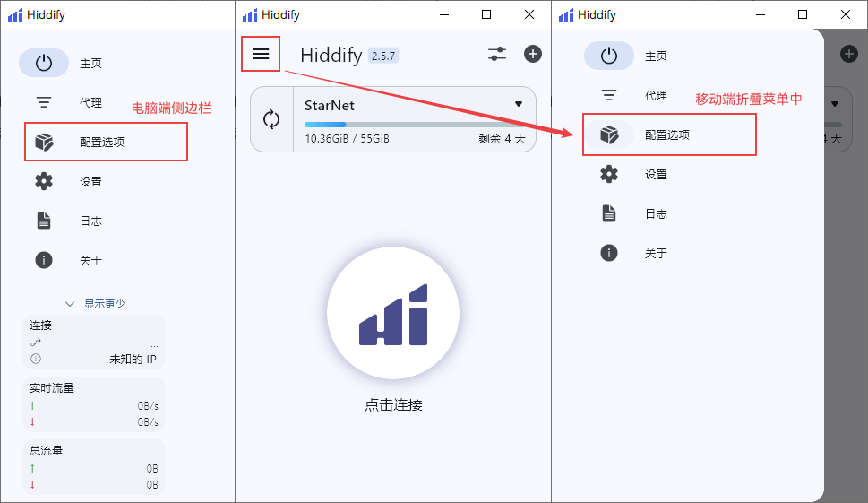This screenshot has width=868, height=503.
Task: Open 设置 in the left sidebar
Action: [x=90, y=181]
